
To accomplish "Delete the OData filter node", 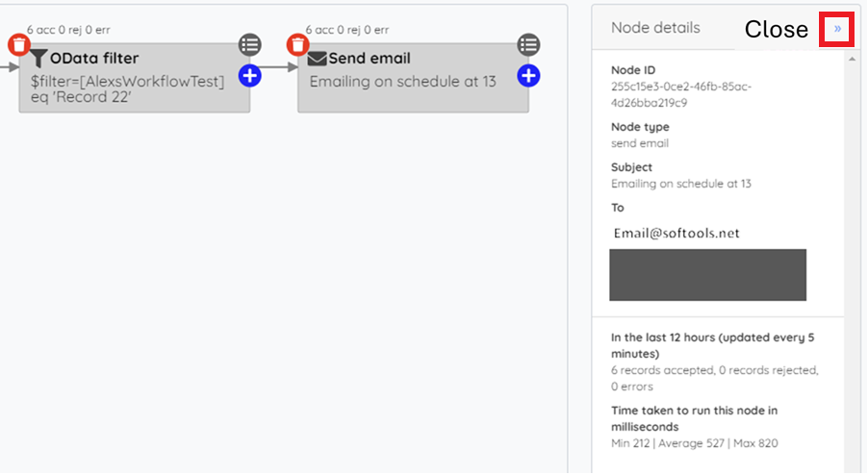I will (x=19, y=45).
